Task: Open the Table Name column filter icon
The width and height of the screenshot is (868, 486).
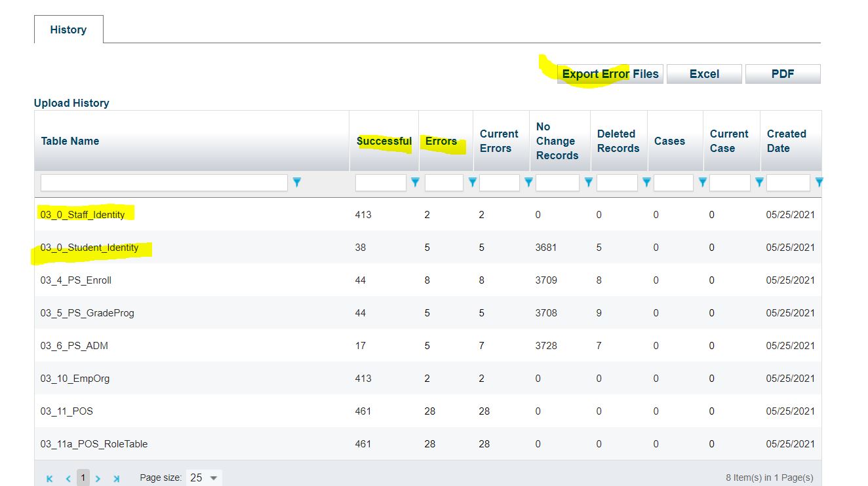Action: click(297, 182)
